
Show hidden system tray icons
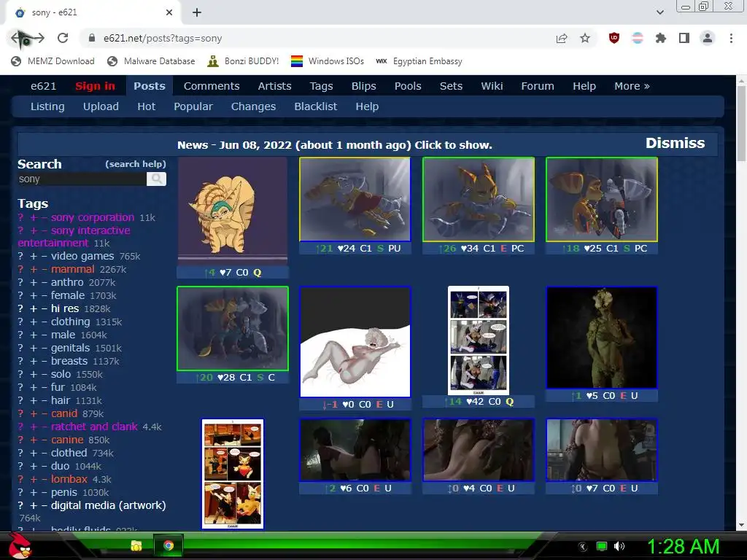583,546
